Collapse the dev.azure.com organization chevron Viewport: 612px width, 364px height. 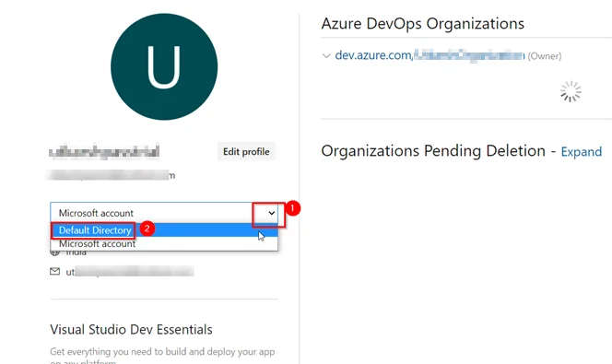(x=326, y=56)
